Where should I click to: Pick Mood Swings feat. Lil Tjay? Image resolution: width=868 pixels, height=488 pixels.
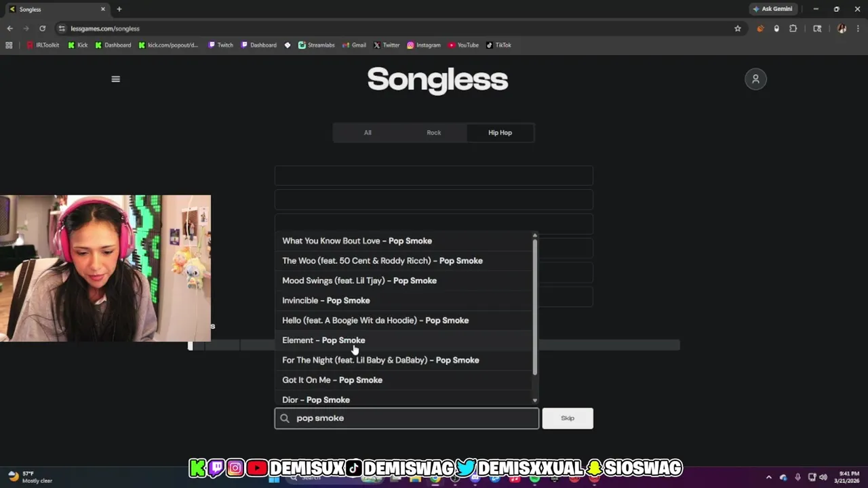click(403, 281)
